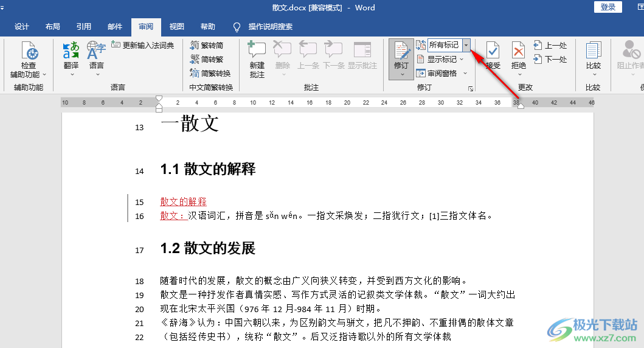Viewport: 644px width, 348px height.
Task: Toggle Track Changes 修订 button
Action: click(x=401, y=54)
